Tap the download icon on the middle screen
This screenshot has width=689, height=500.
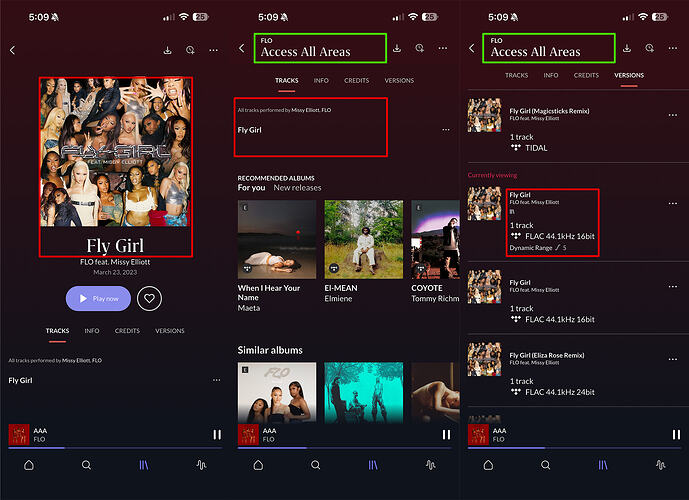[397, 48]
